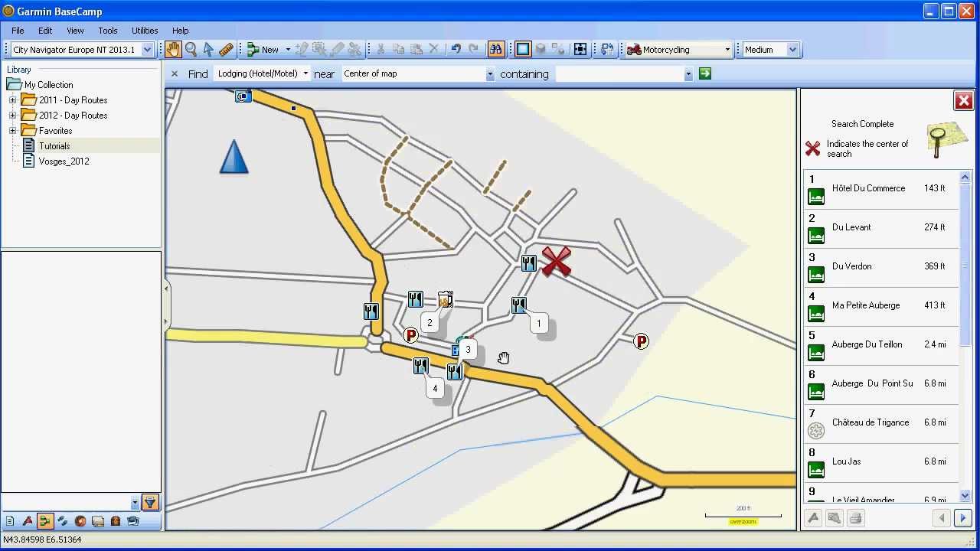Select My Collection in Library
980x551 pixels.
pyautogui.click(x=48, y=85)
